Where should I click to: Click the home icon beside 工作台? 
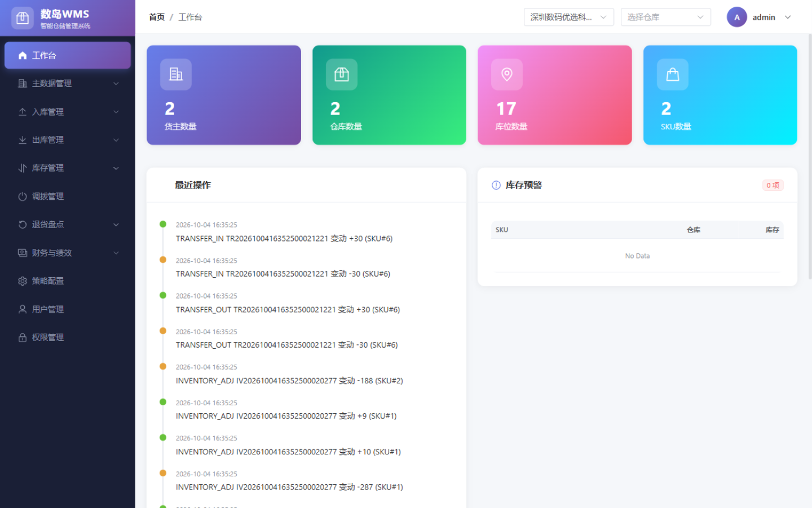pos(23,55)
